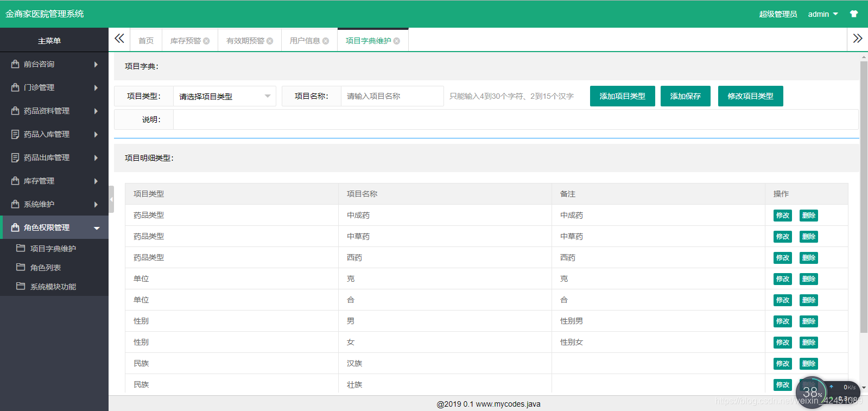Open 系统模块功能 in the sidebar

point(54,286)
